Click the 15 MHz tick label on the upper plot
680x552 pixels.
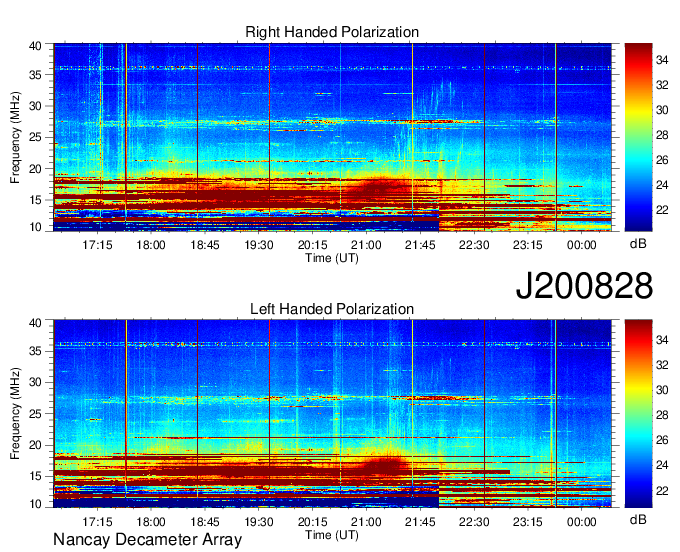pyautogui.click(x=35, y=200)
